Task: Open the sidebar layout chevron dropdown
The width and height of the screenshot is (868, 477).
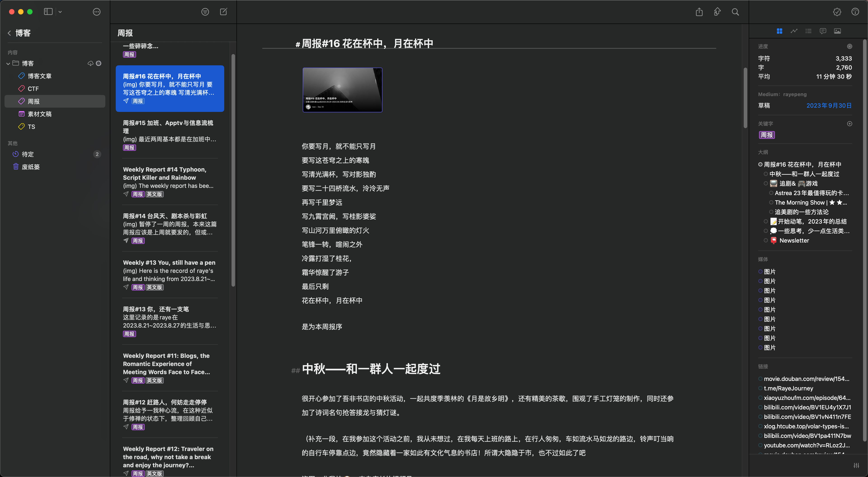Action: pyautogui.click(x=60, y=12)
